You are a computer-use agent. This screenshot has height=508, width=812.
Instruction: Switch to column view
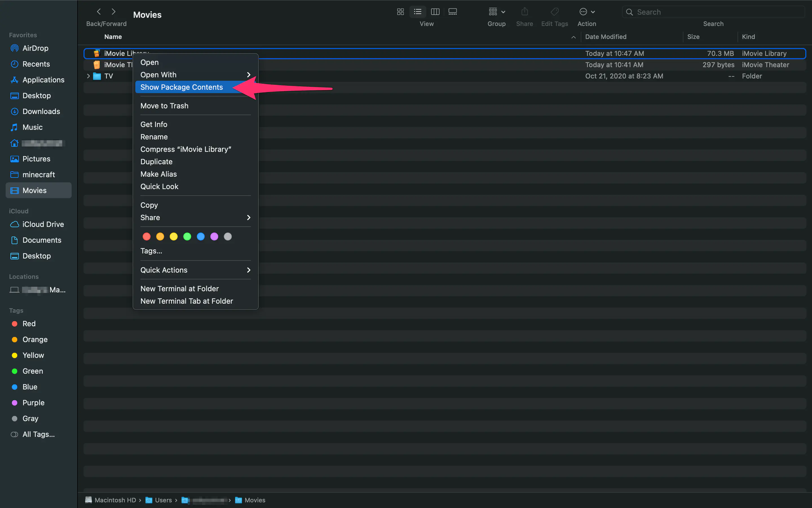click(x=435, y=12)
